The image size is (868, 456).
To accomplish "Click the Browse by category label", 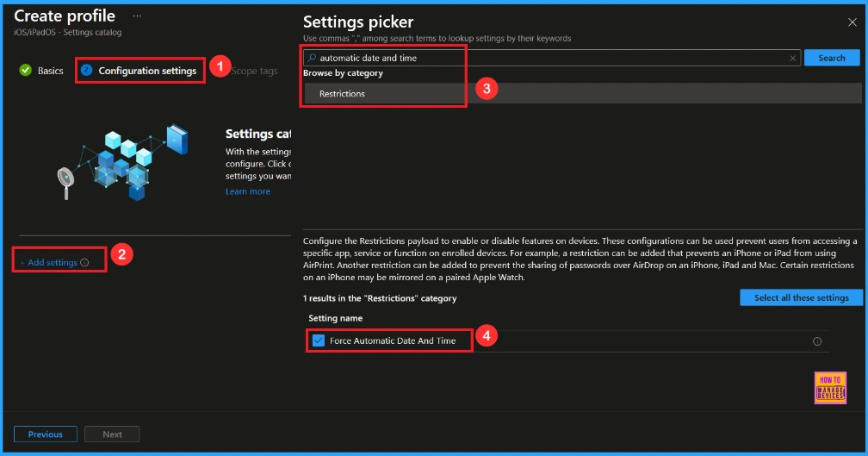I will [x=343, y=73].
